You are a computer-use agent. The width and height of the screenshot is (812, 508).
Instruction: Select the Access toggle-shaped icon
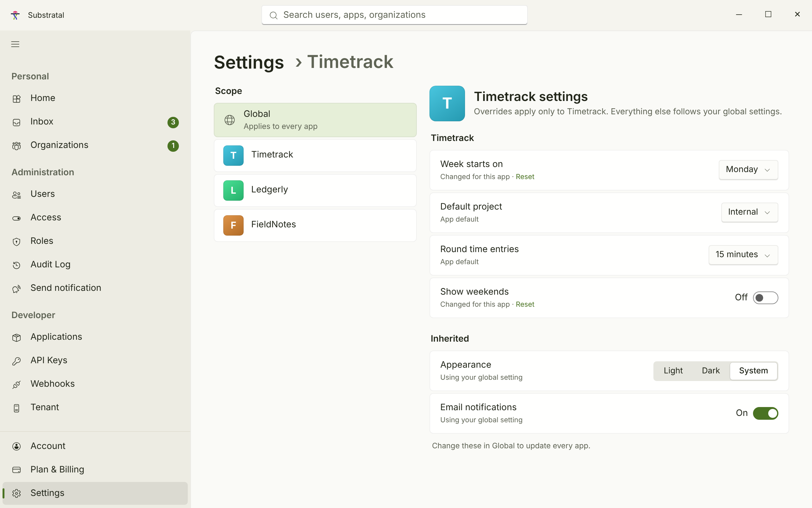[16, 218]
